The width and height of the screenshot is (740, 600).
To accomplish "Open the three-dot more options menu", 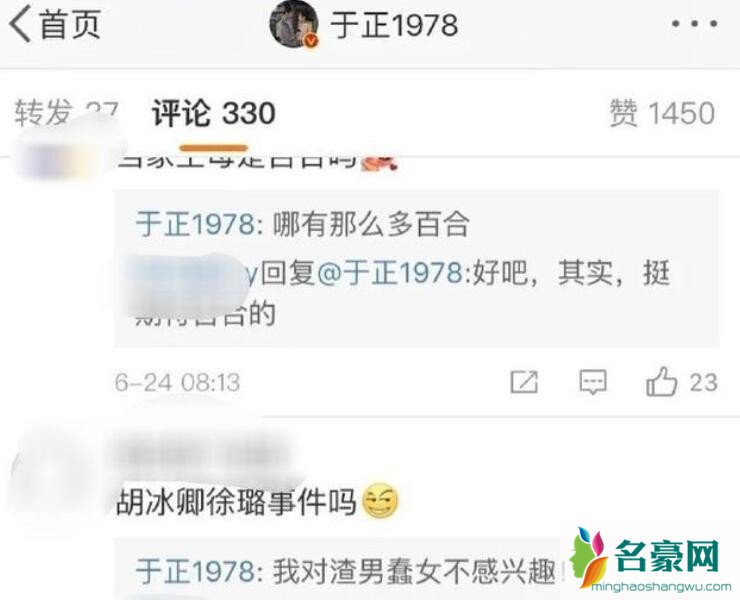I will pyautogui.click(x=695, y=24).
